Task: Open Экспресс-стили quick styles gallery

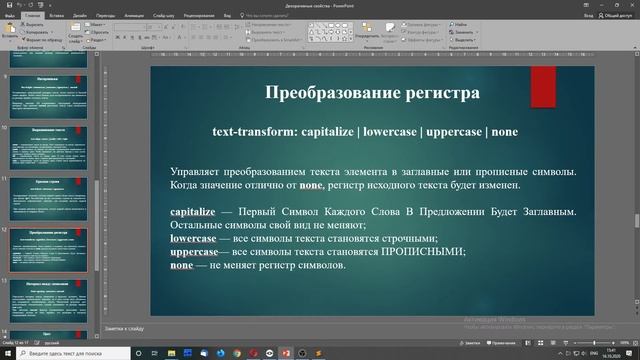Action: [x=390, y=33]
